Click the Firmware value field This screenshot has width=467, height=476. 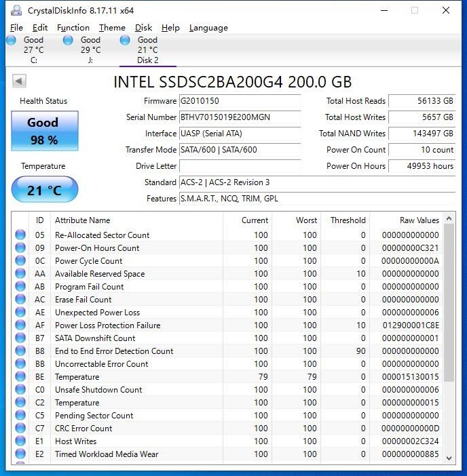(240, 101)
